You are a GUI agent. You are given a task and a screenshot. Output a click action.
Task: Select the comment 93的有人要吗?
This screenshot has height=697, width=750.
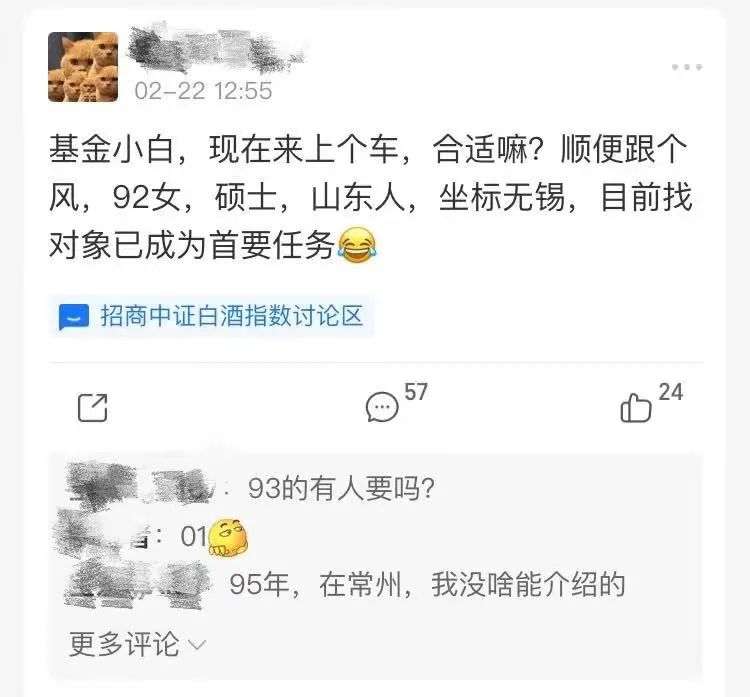[341, 488]
